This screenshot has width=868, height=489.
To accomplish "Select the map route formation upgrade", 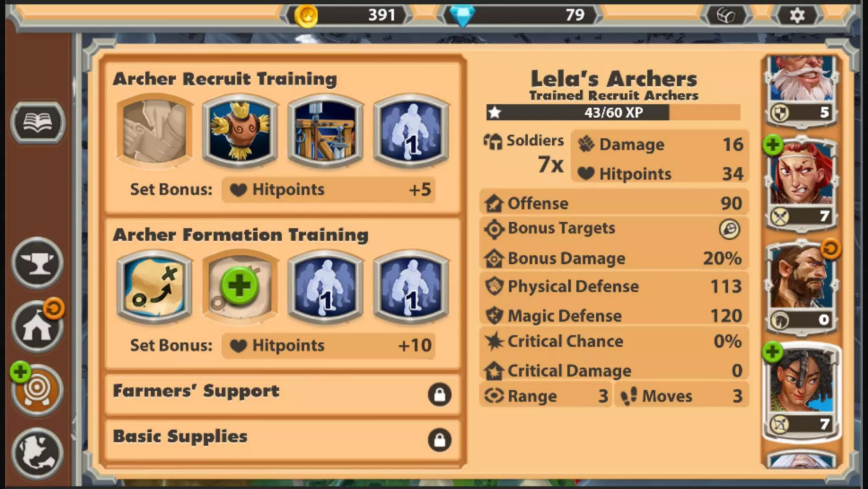I will pyautogui.click(x=155, y=287).
